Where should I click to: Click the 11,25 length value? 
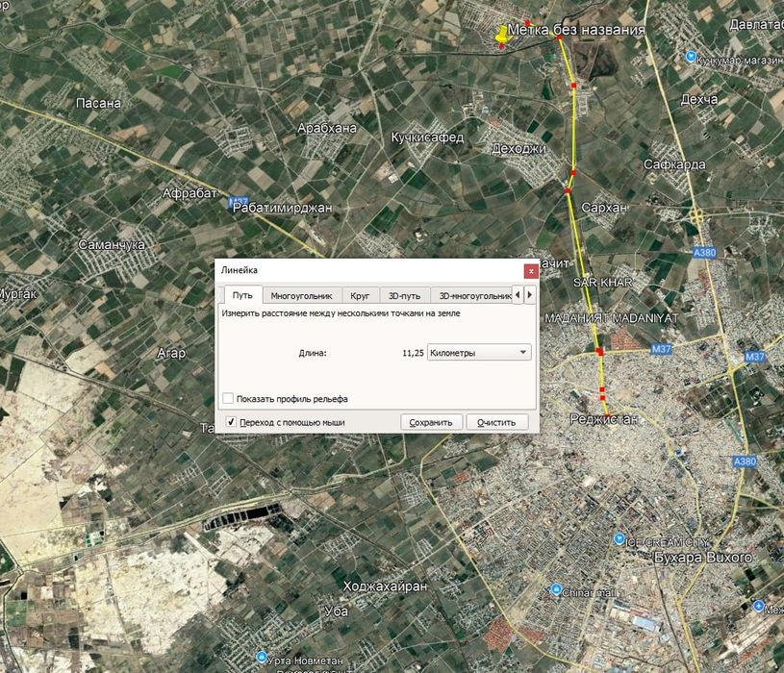pyautogui.click(x=413, y=353)
